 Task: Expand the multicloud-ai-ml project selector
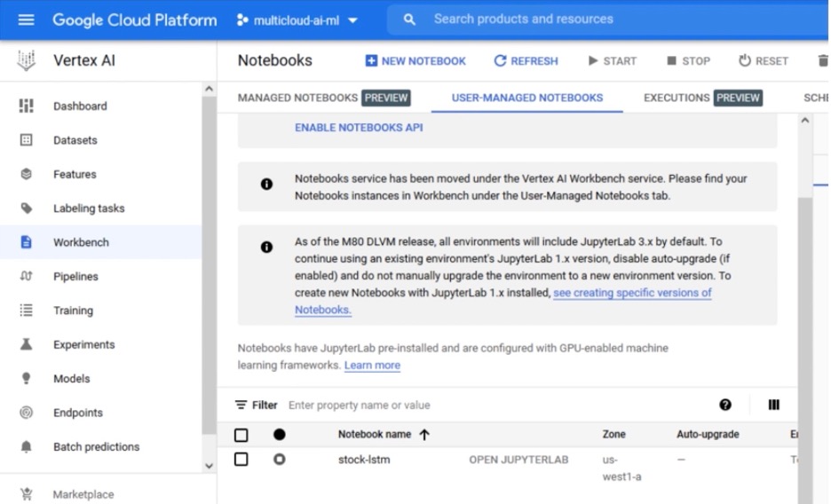pos(297,20)
